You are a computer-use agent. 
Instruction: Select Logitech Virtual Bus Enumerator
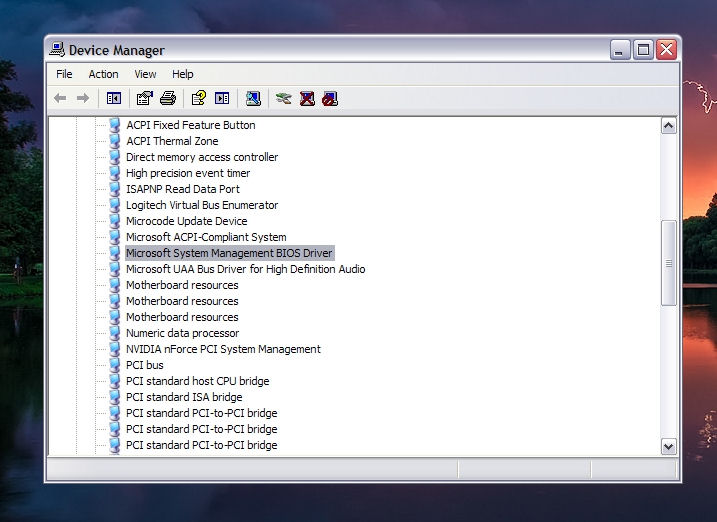(202, 205)
